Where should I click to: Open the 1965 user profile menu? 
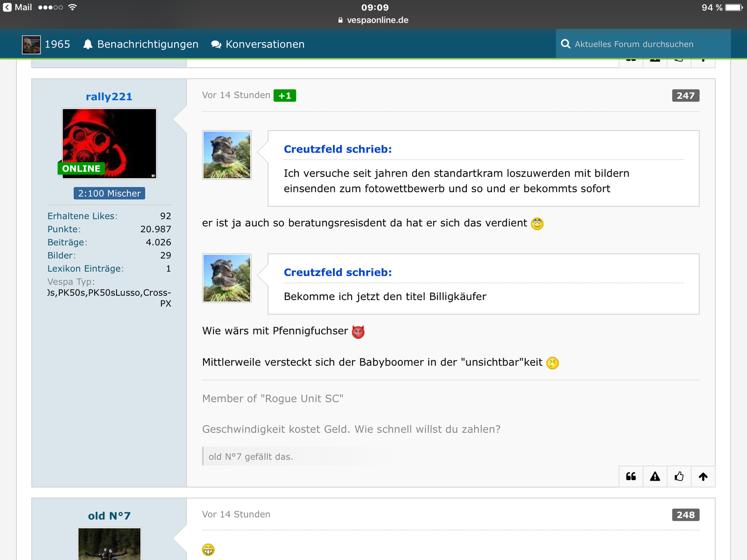tap(46, 44)
